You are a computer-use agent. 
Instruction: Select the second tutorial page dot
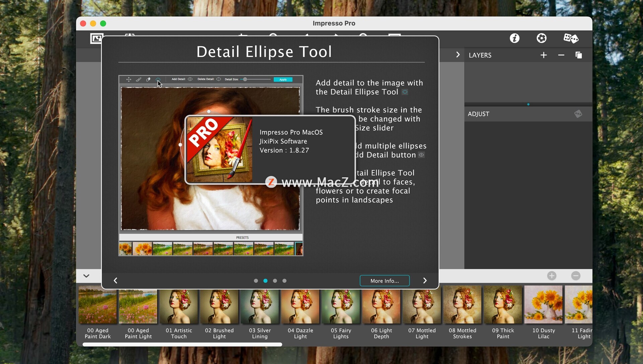coord(265,281)
